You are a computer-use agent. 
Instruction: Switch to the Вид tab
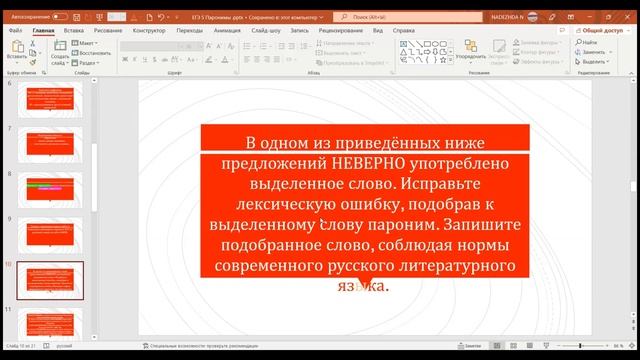pos(378,31)
